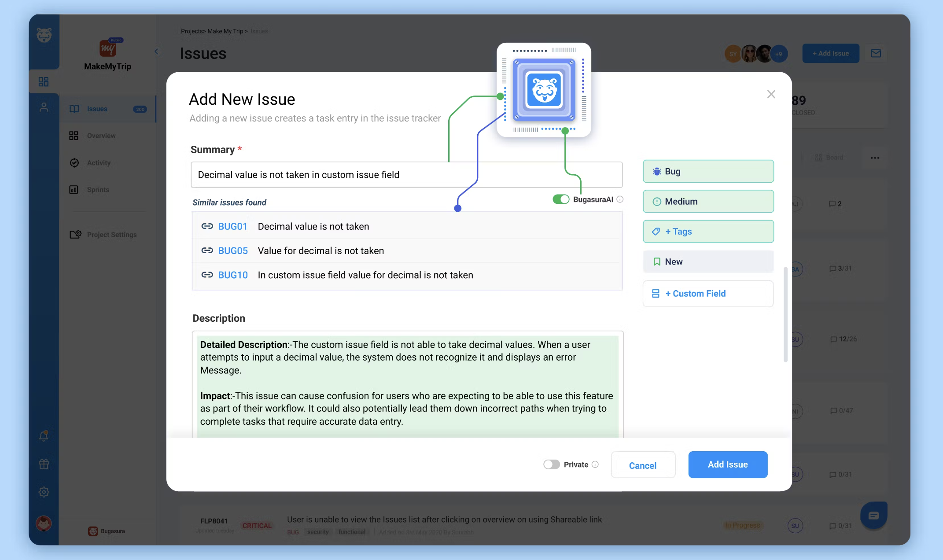The width and height of the screenshot is (943, 560).
Task: Open the gift rewards icon in sidebar
Action: tap(44, 464)
